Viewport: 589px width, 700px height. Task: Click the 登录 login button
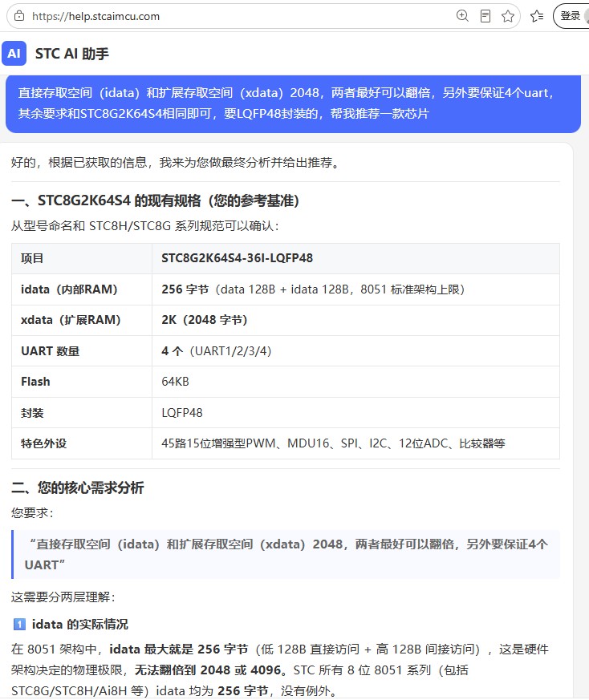571,16
